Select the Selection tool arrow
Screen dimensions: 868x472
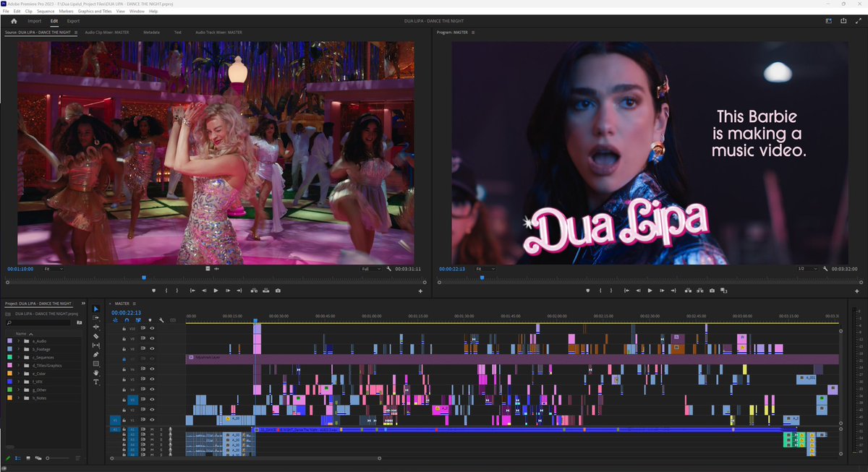[x=96, y=309]
